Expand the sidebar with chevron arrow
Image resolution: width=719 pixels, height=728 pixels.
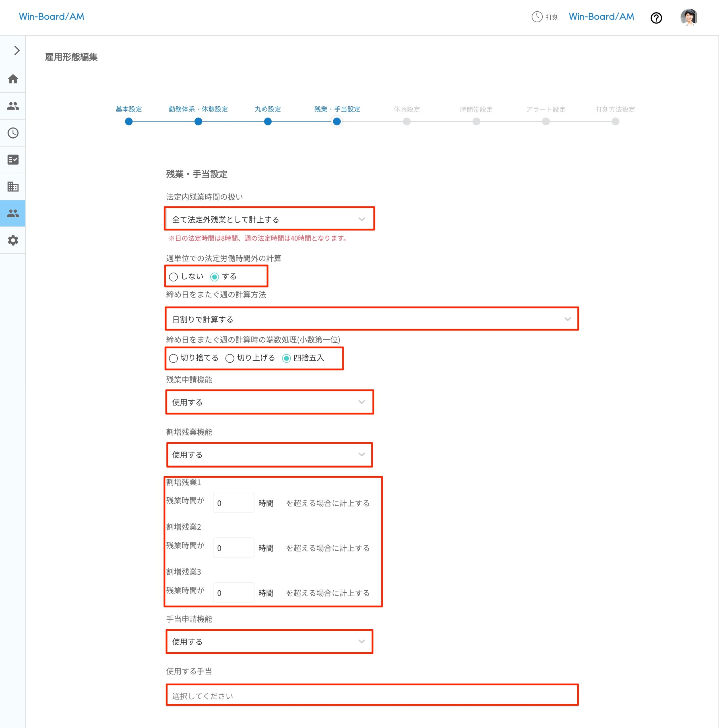click(16, 51)
